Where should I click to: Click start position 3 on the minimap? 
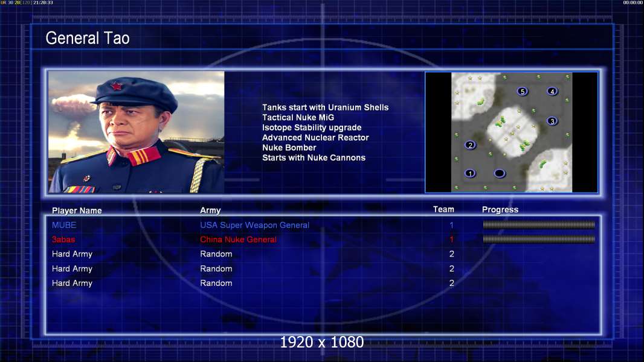(552, 121)
